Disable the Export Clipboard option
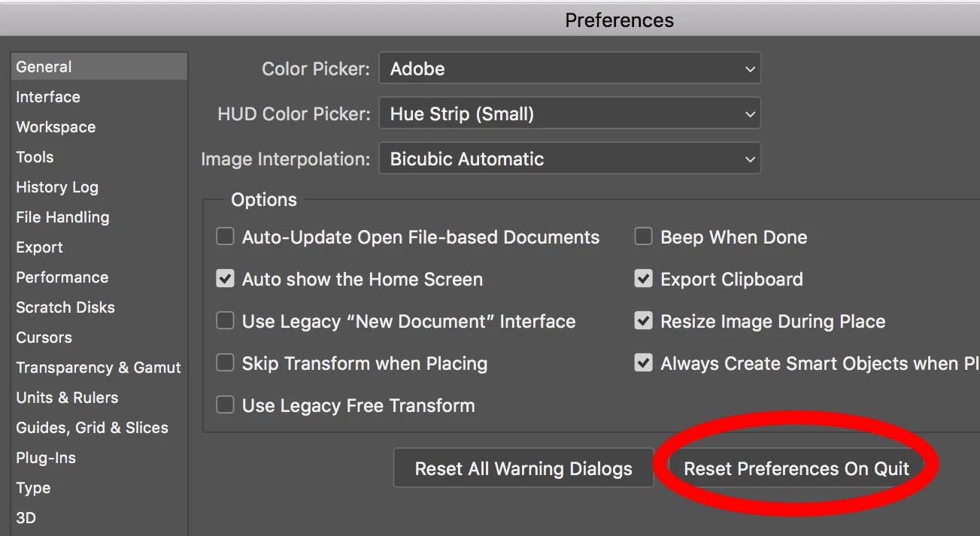Screen dimensions: 980x536 click(643, 279)
